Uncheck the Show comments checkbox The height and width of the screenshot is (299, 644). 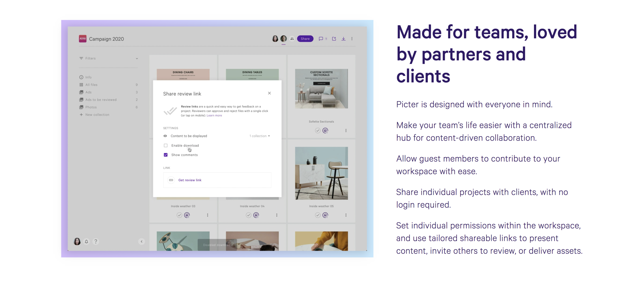[x=166, y=155]
